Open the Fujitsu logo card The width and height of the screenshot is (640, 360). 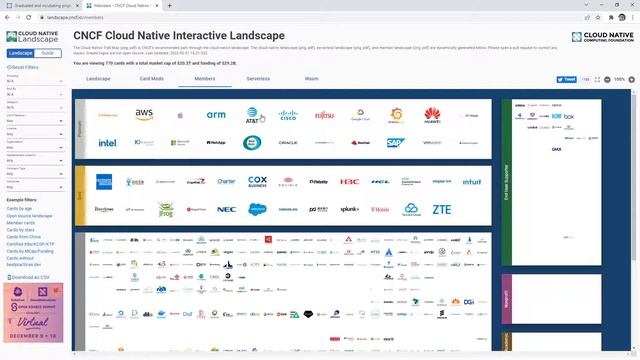(324, 116)
